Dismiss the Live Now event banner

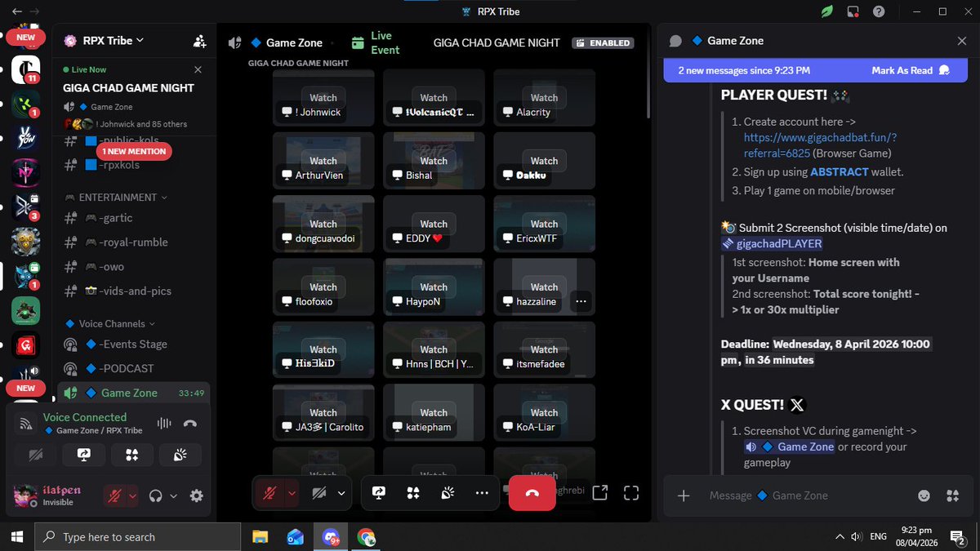(x=198, y=70)
